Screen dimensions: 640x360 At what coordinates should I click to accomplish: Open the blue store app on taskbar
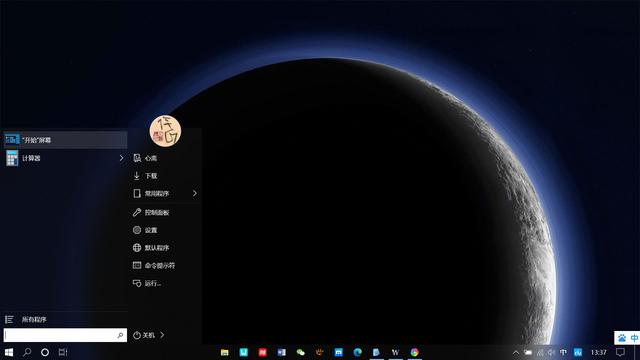tap(338, 352)
